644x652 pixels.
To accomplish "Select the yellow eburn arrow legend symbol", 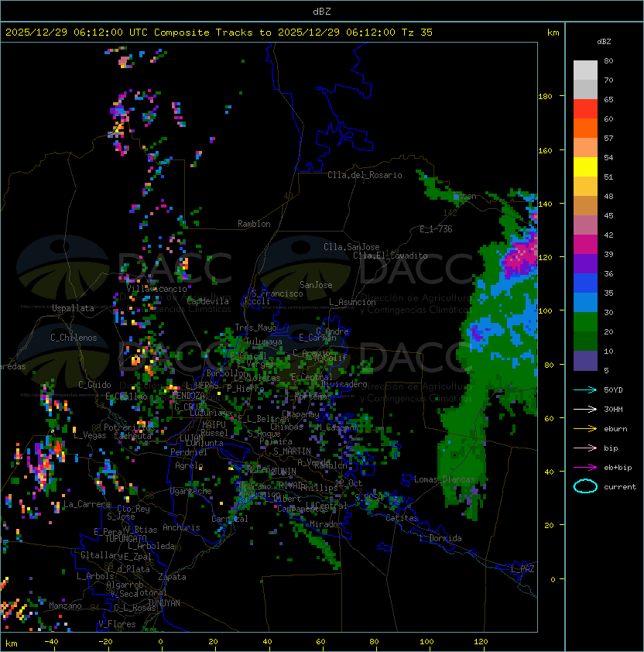I will [x=585, y=429].
